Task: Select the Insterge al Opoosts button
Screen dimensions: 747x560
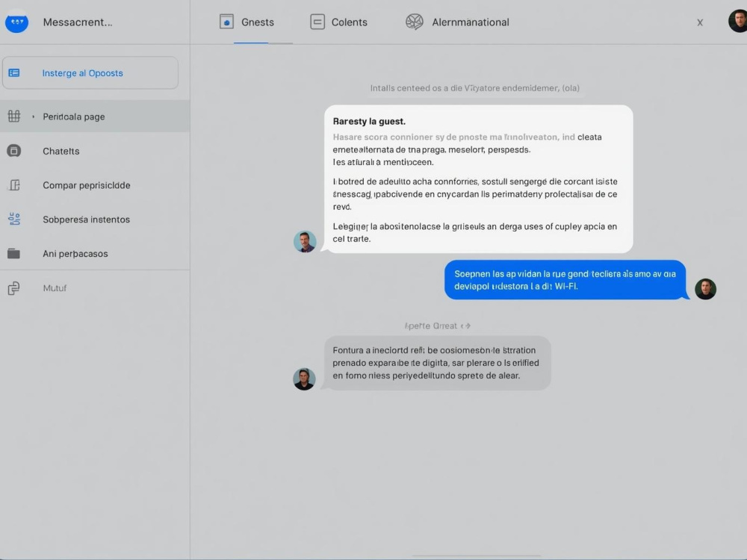Action: pyautogui.click(x=90, y=73)
